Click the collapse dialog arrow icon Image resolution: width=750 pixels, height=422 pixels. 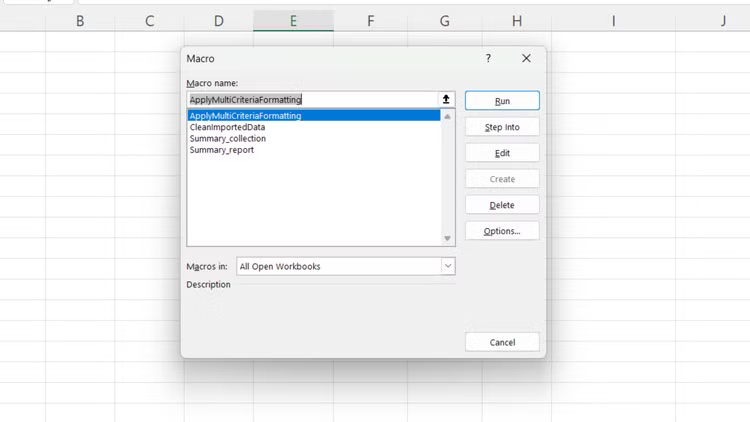tap(446, 100)
